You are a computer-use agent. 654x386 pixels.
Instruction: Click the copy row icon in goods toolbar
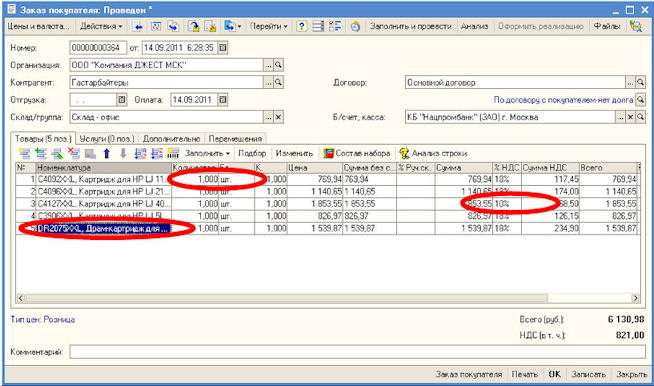click(x=41, y=154)
